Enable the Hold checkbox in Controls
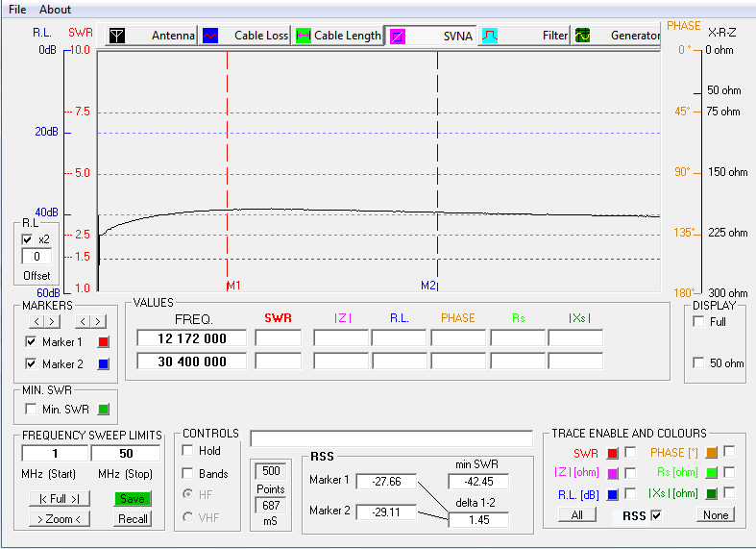The image size is (756, 549). click(x=188, y=450)
